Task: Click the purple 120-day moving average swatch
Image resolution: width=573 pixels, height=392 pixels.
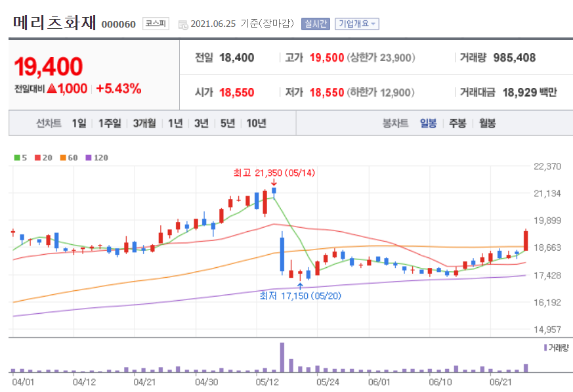Action: pyautogui.click(x=88, y=158)
